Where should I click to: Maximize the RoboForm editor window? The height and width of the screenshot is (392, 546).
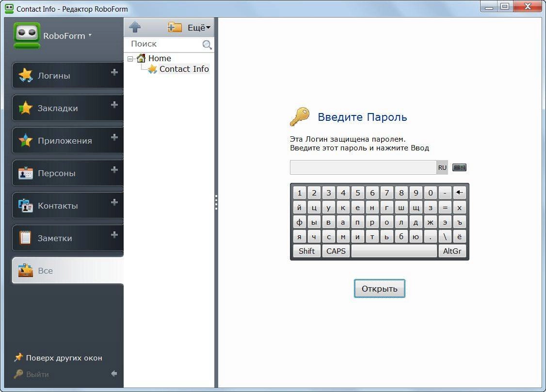[x=505, y=7]
